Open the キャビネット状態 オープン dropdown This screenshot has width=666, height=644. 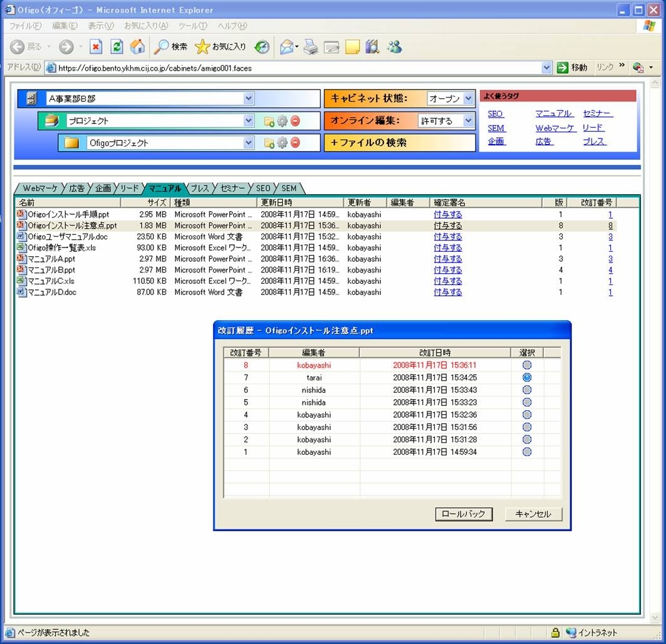click(468, 98)
